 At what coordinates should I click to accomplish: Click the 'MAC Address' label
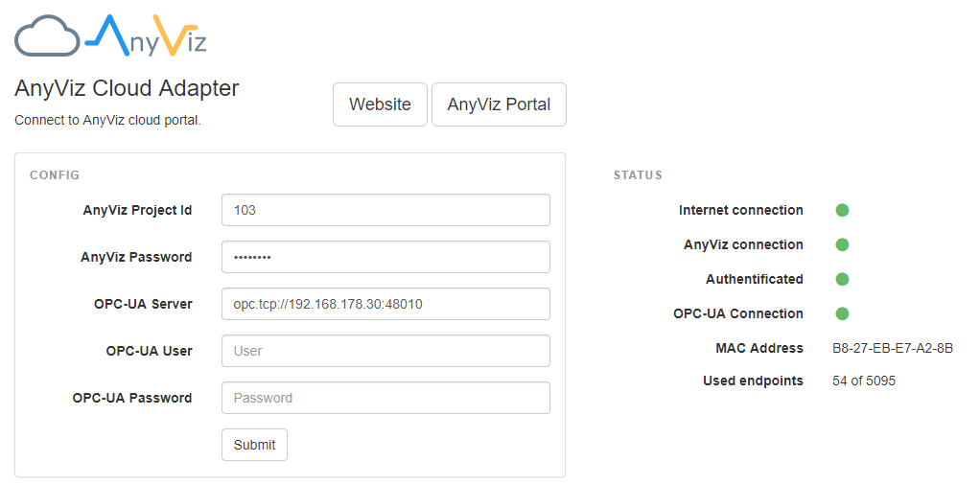click(x=759, y=348)
